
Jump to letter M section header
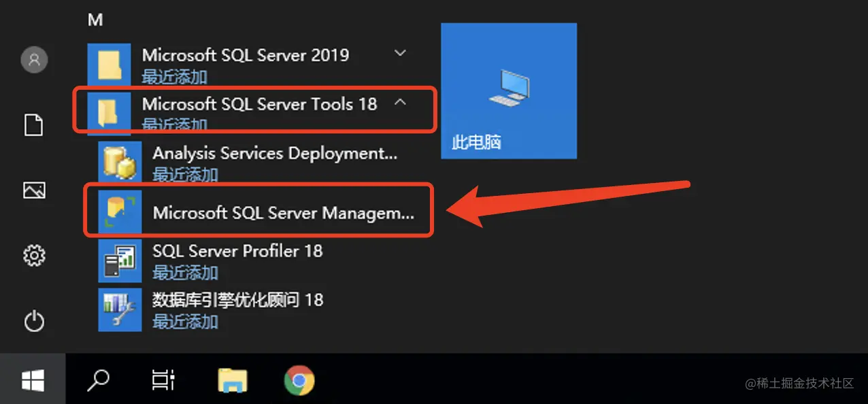[95, 20]
